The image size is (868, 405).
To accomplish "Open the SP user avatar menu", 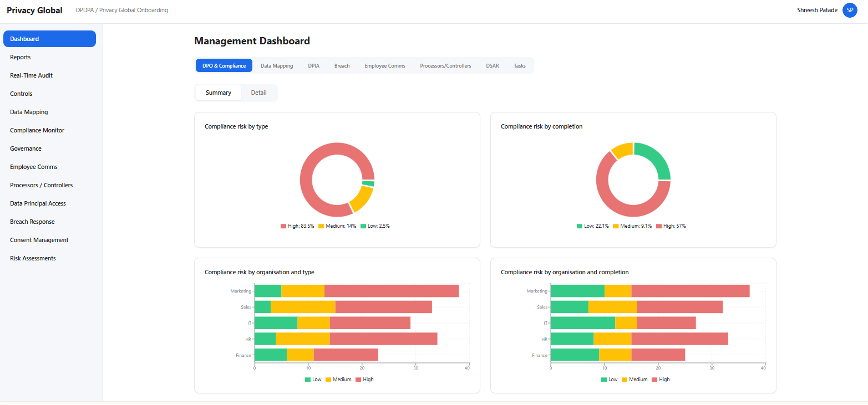I will click(850, 10).
